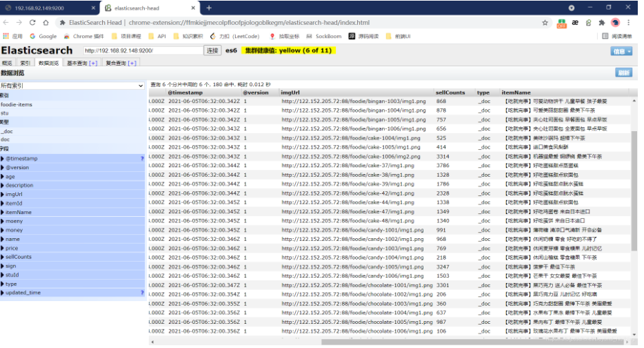644x348 pixels.
Task: Click the bingan-1003 image URL cell
Action: (354, 101)
